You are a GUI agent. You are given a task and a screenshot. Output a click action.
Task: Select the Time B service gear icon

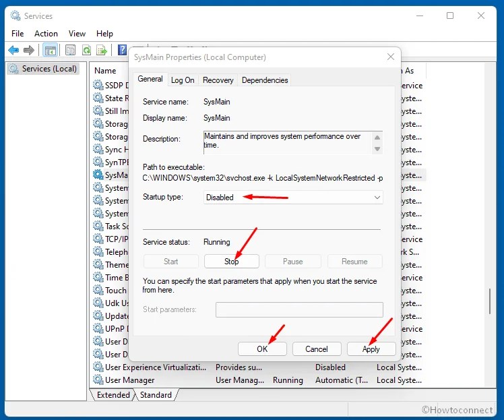coord(98,277)
